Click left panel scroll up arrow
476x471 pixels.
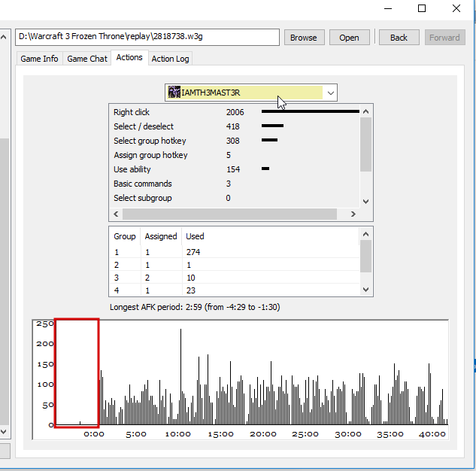coord(4,37)
